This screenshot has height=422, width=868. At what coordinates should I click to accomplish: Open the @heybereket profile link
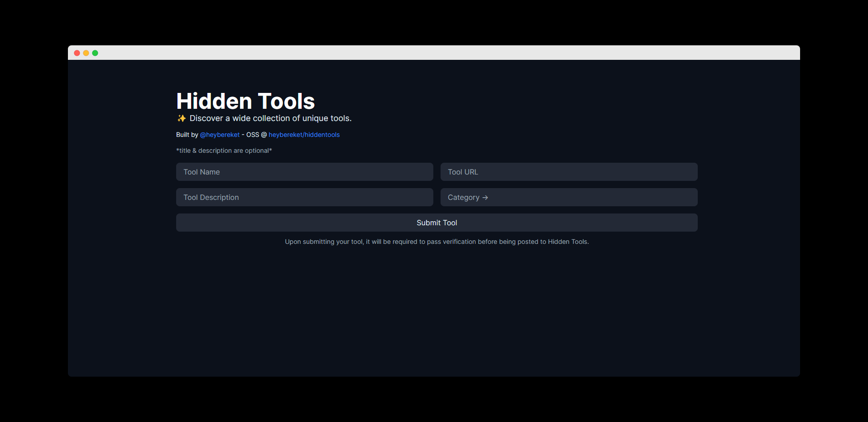pos(219,135)
